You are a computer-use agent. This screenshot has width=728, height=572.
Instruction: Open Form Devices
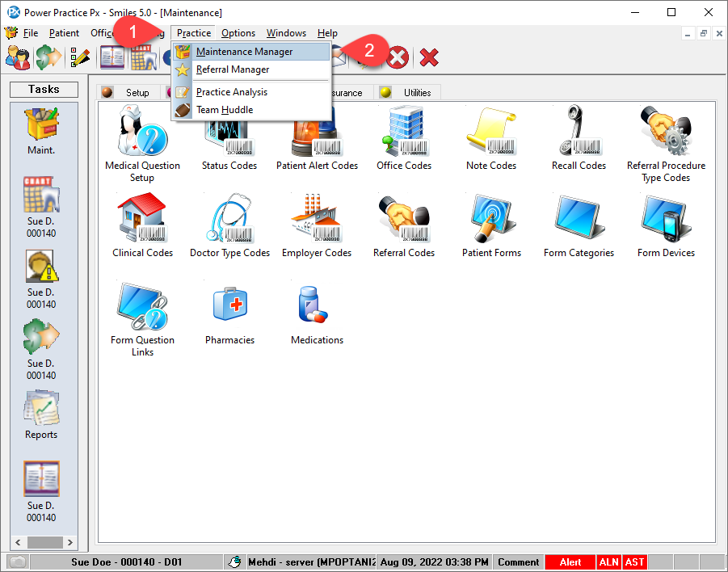coord(666,225)
